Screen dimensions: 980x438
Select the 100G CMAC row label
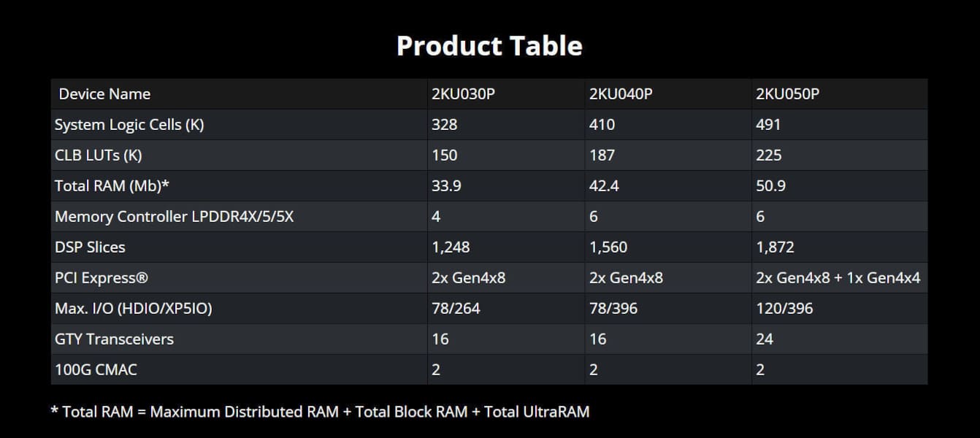(x=96, y=370)
